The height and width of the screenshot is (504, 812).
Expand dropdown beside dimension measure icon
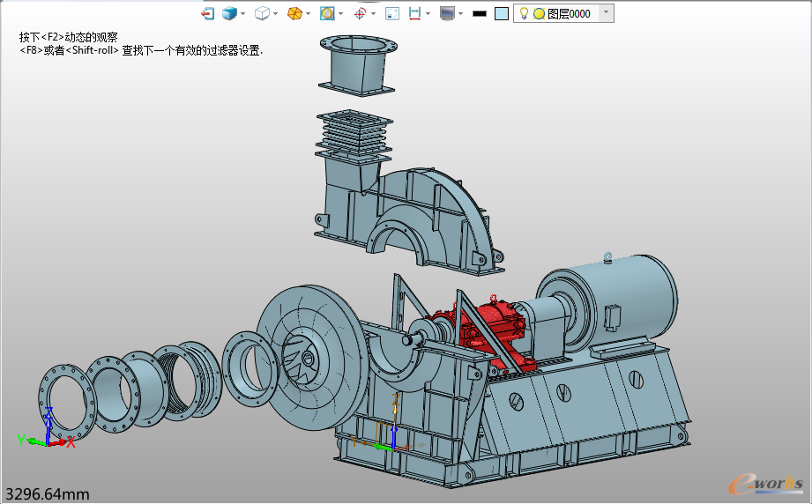(428, 14)
